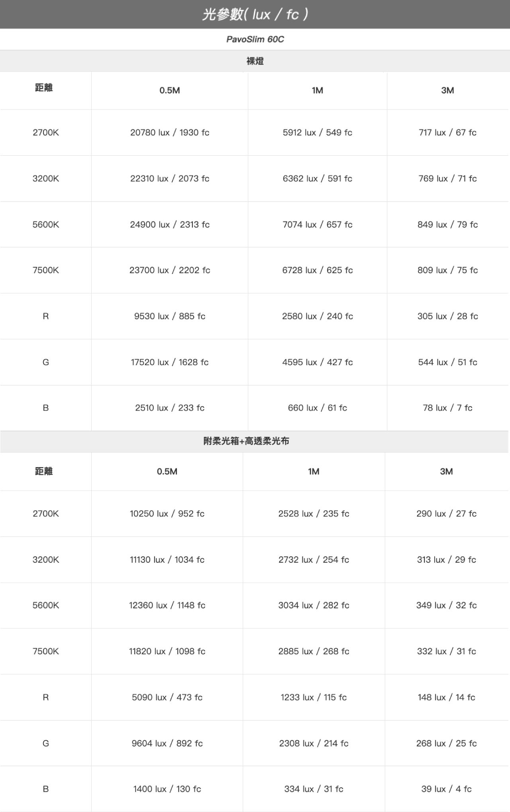Click the 4595 lux / 427 fc value
The height and width of the screenshot is (812, 510).
click(318, 362)
